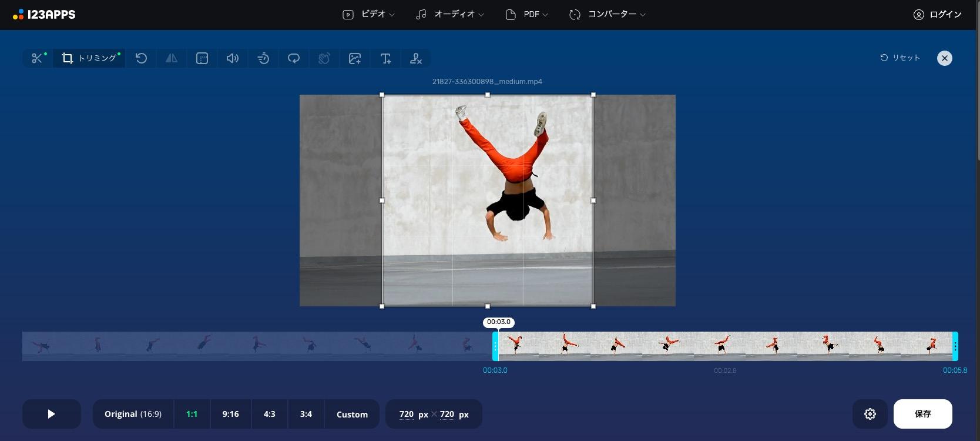The width and height of the screenshot is (980, 441).
Task: Open the オーディオ menu
Action: 449,15
